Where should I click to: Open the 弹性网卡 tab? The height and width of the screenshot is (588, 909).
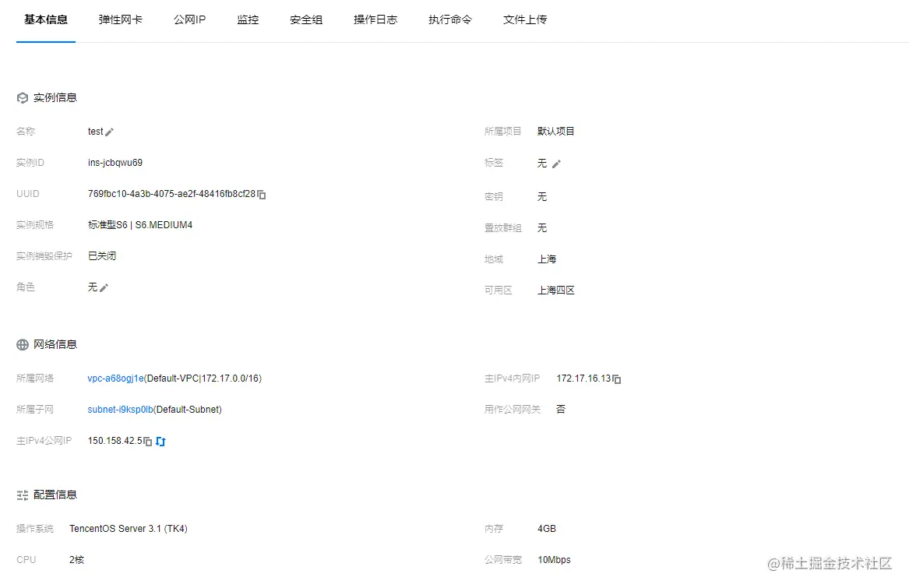[121, 19]
